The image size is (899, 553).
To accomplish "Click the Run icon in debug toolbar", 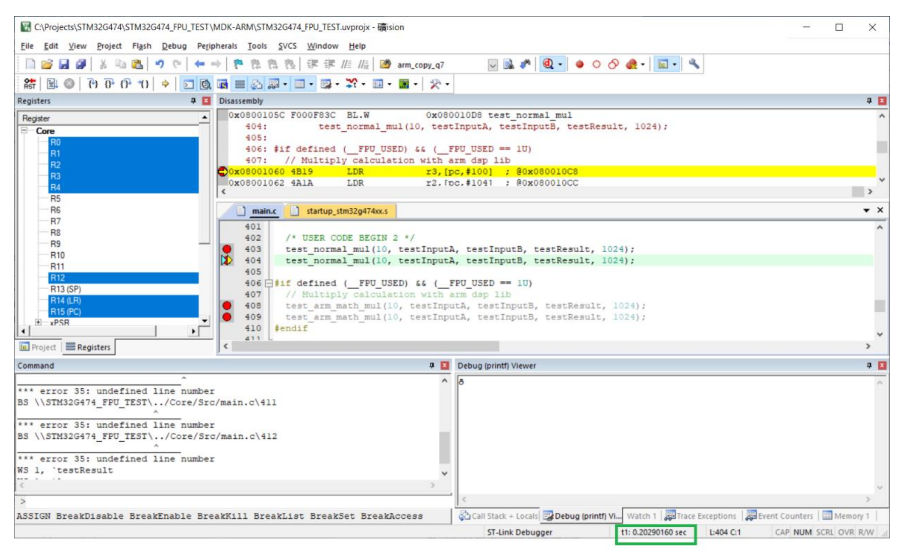I will point(52,84).
